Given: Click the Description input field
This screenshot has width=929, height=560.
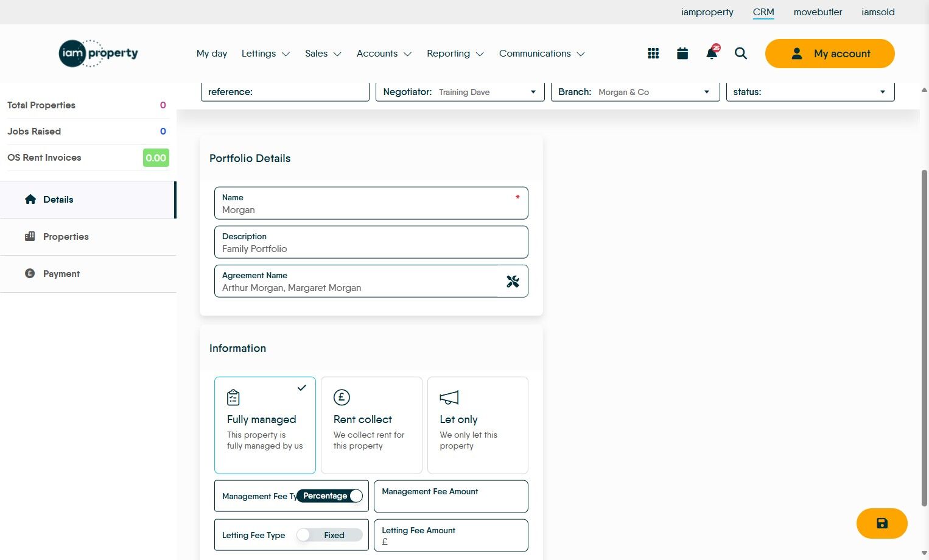Looking at the screenshot, I should pos(371,242).
